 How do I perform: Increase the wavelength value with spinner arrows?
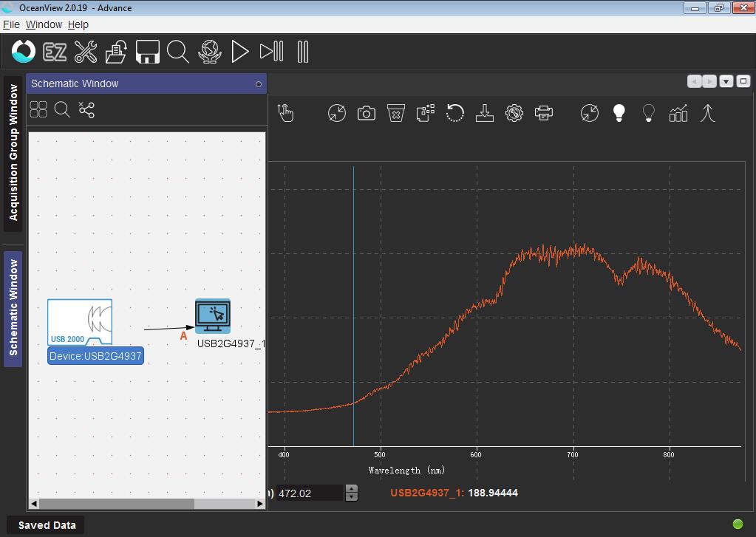pos(352,489)
